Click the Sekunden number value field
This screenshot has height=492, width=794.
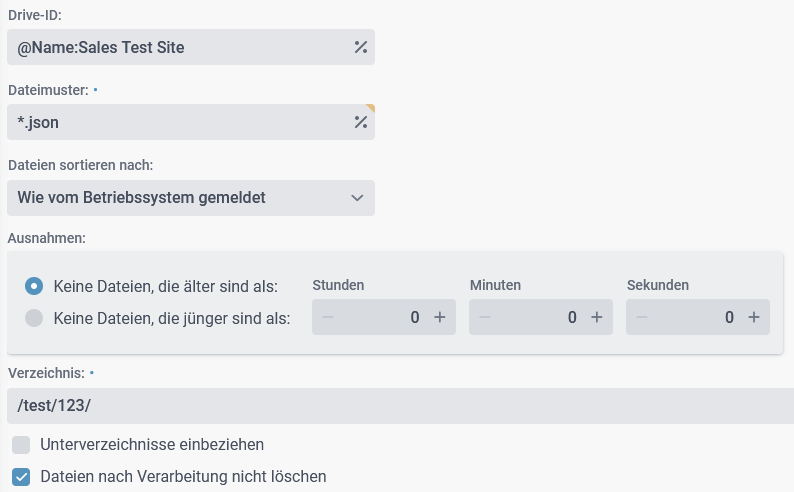[699, 317]
